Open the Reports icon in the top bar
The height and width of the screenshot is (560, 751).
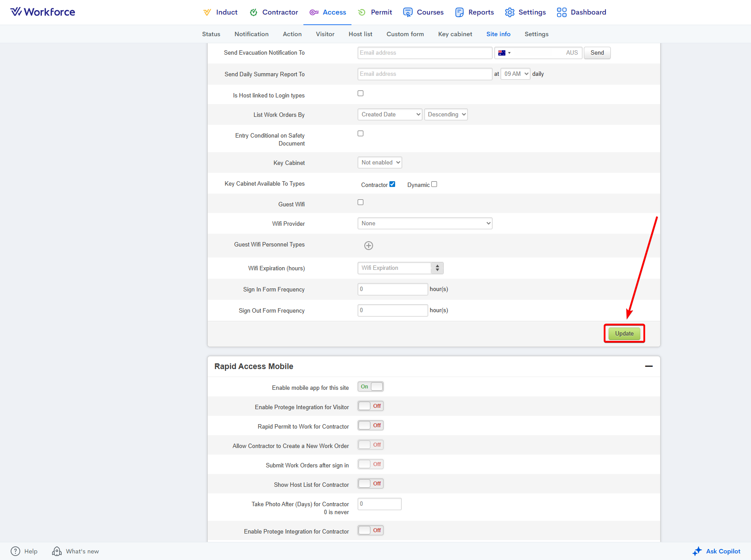(x=460, y=12)
